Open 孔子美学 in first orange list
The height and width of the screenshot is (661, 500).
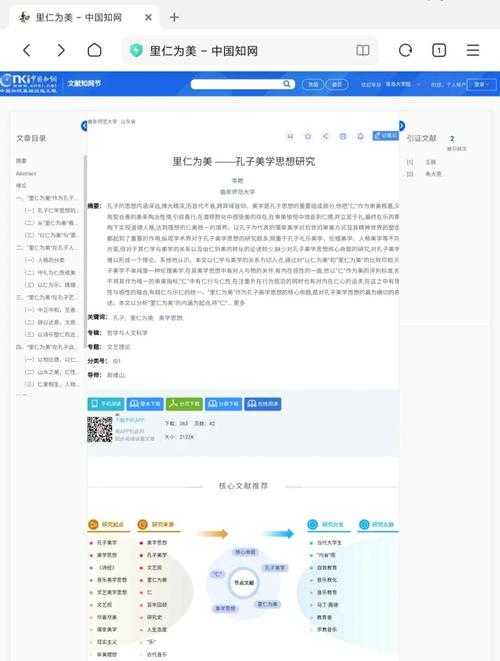[107, 543]
